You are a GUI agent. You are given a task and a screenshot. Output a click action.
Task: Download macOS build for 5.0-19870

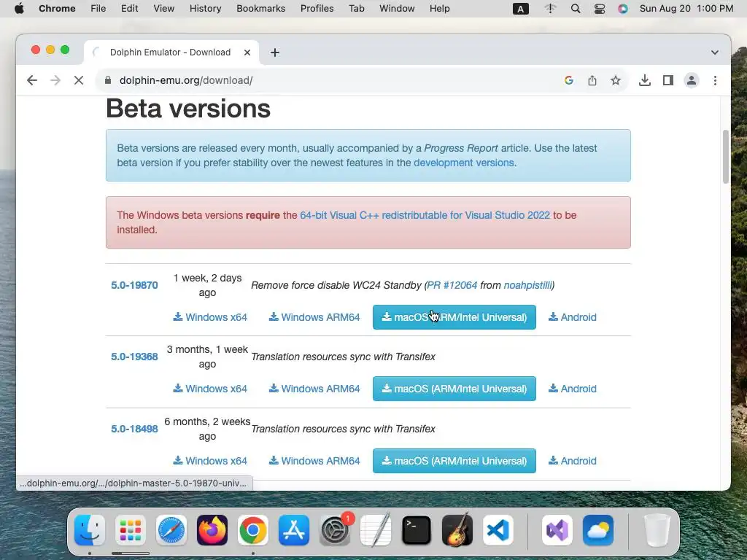click(x=454, y=317)
